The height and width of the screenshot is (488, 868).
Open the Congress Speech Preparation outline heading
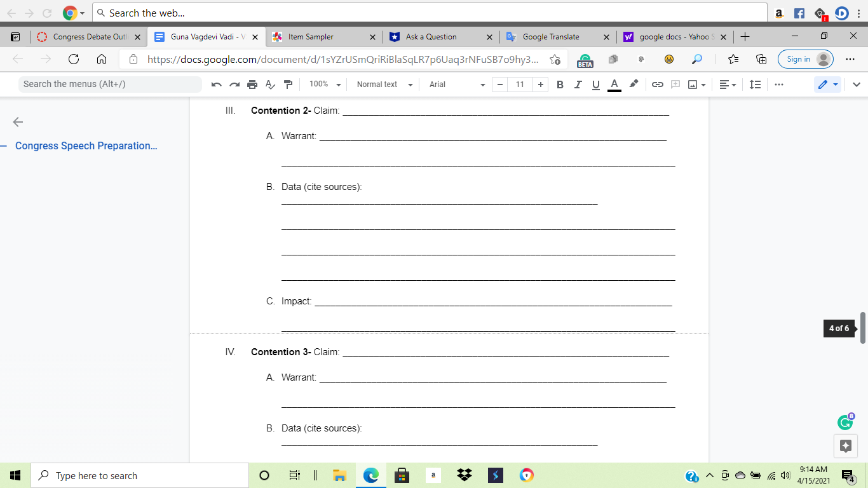tap(86, 146)
